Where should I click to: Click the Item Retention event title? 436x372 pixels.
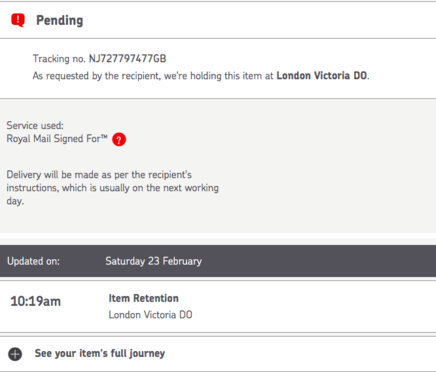(x=143, y=298)
